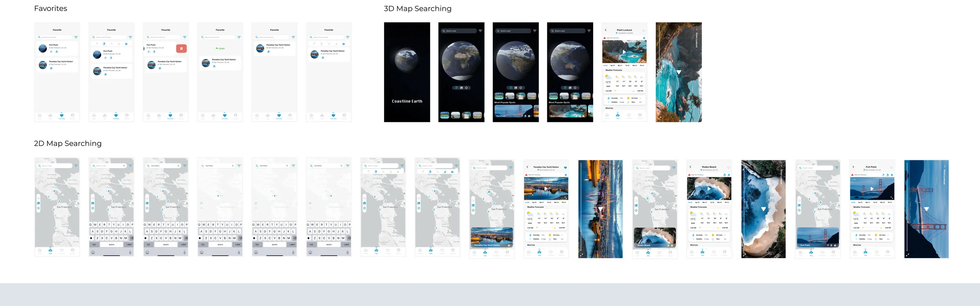The height and width of the screenshot is (306, 980).
Task: Click the Favorites section heading
Action: (51, 9)
